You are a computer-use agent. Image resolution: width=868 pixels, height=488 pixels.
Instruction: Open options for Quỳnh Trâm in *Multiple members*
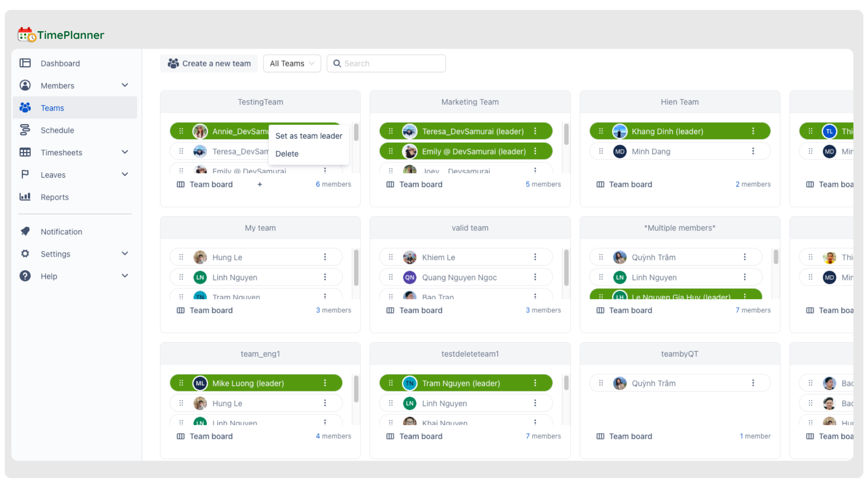pos(745,257)
